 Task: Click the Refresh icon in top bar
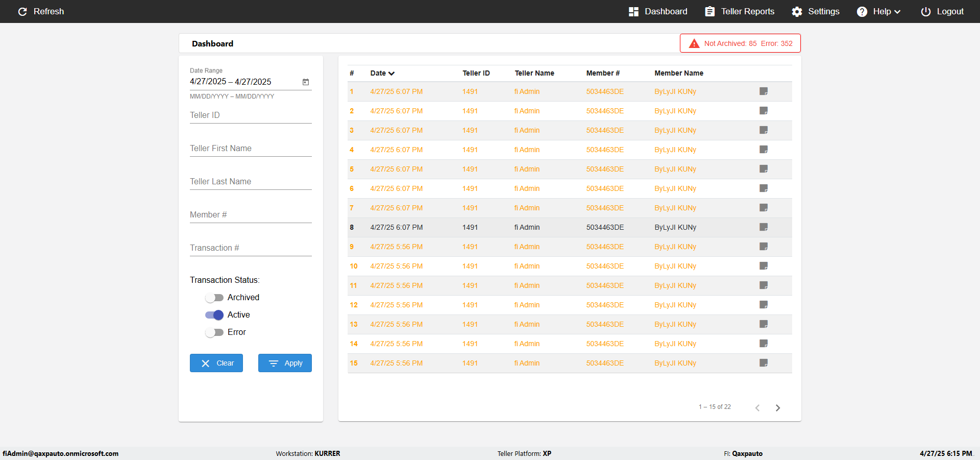pyautogui.click(x=22, y=11)
